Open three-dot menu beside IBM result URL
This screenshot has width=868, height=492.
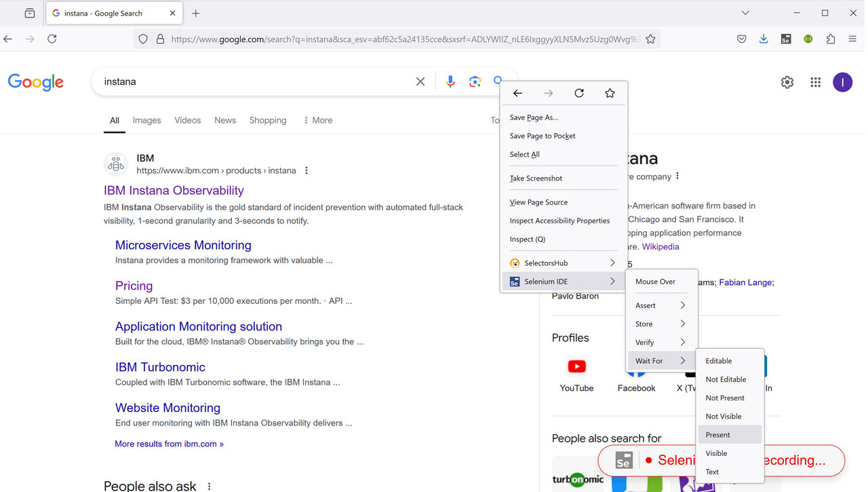[x=307, y=170]
